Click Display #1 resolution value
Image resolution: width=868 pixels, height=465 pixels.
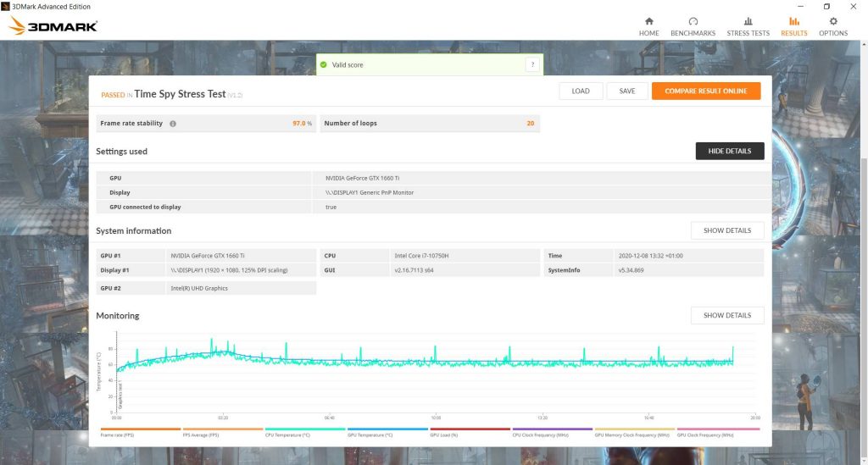tap(229, 270)
